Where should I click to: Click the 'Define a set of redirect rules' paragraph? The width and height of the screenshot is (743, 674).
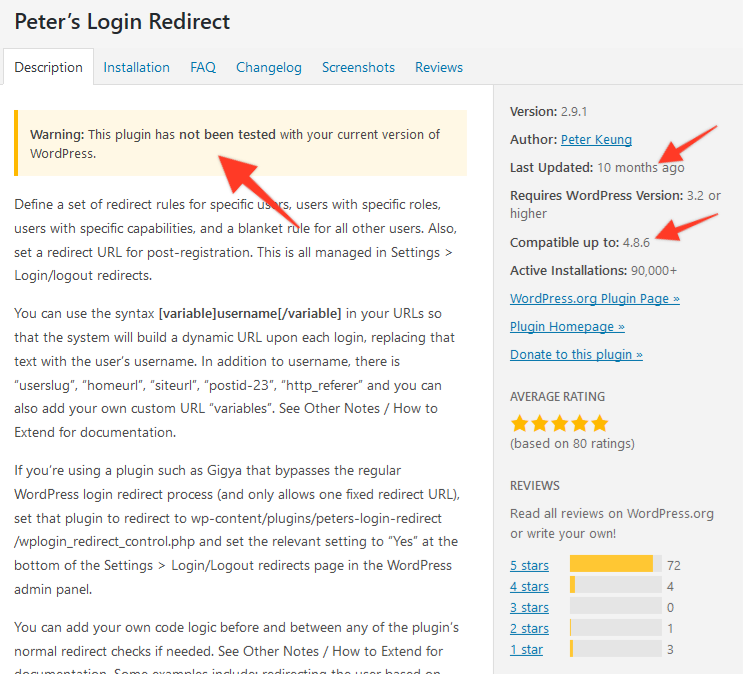236,240
